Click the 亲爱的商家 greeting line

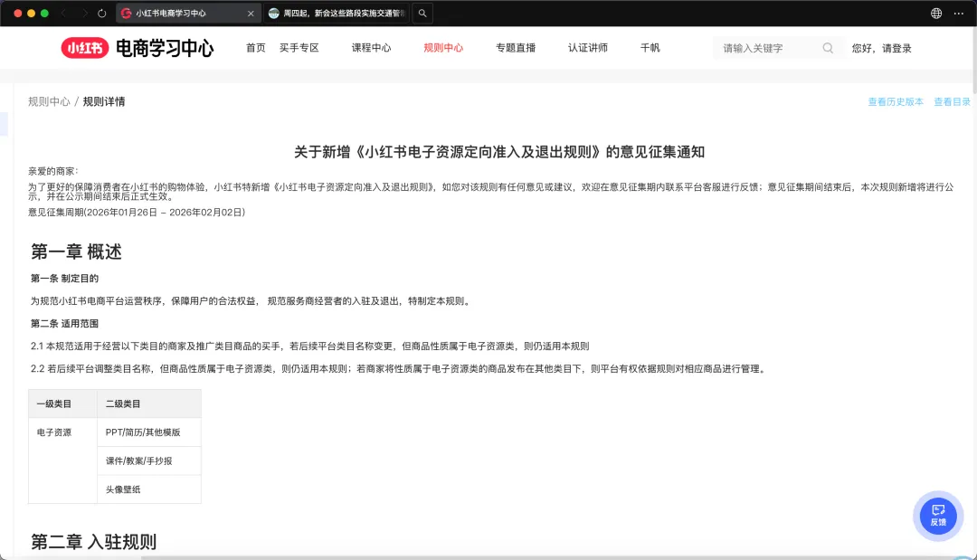[x=53, y=171]
